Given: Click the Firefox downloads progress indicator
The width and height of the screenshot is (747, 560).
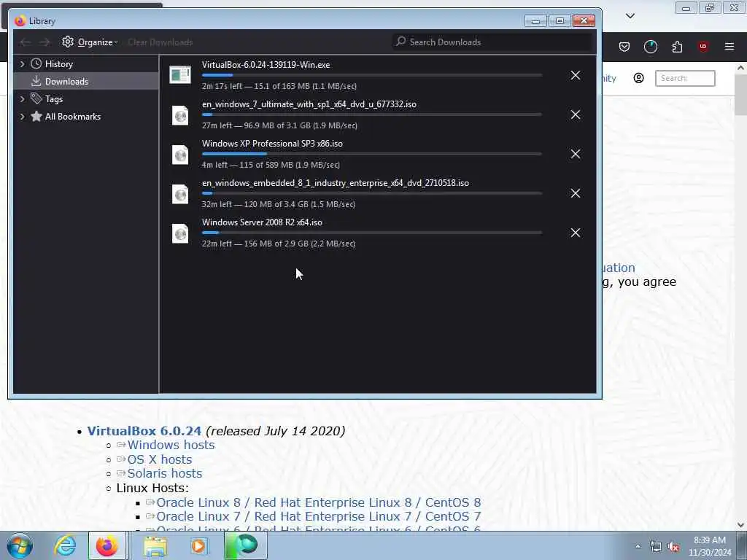Looking at the screenshot, I should [x=650, y=47].
